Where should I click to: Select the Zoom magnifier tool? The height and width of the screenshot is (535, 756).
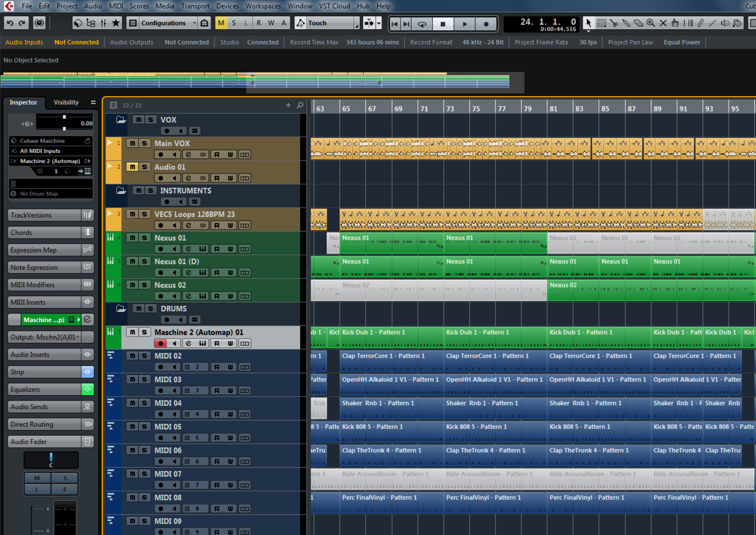click(x=650, y=23)
